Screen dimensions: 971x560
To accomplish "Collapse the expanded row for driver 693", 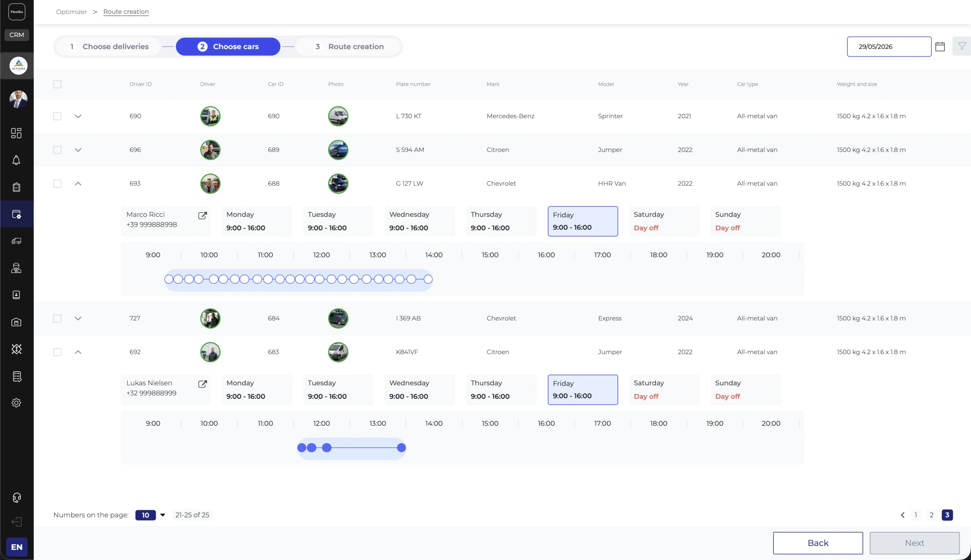I will click(78, 184).
